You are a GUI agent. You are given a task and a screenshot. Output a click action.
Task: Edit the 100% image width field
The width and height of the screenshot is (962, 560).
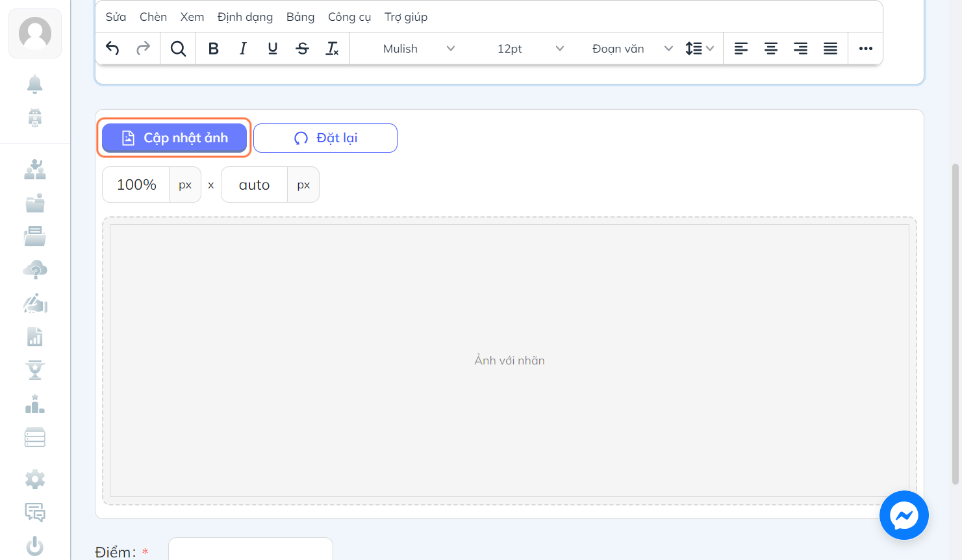click(x=136, y=185)
